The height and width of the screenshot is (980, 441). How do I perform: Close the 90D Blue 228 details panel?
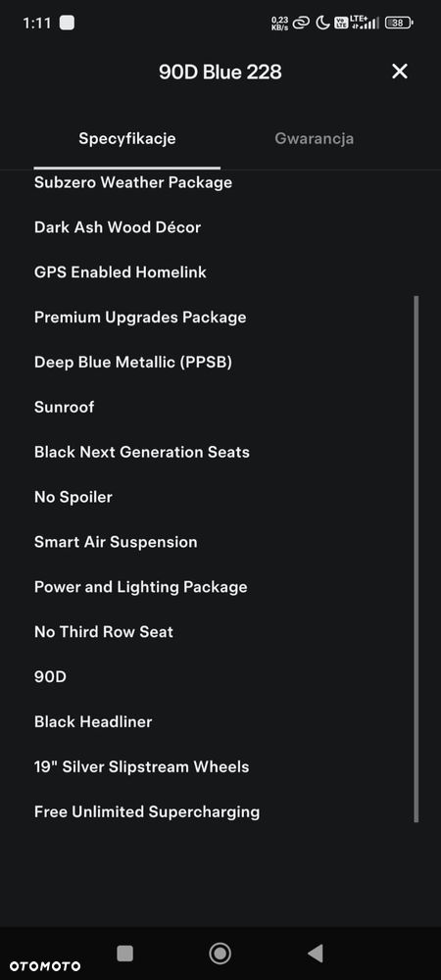click(400, 72)
